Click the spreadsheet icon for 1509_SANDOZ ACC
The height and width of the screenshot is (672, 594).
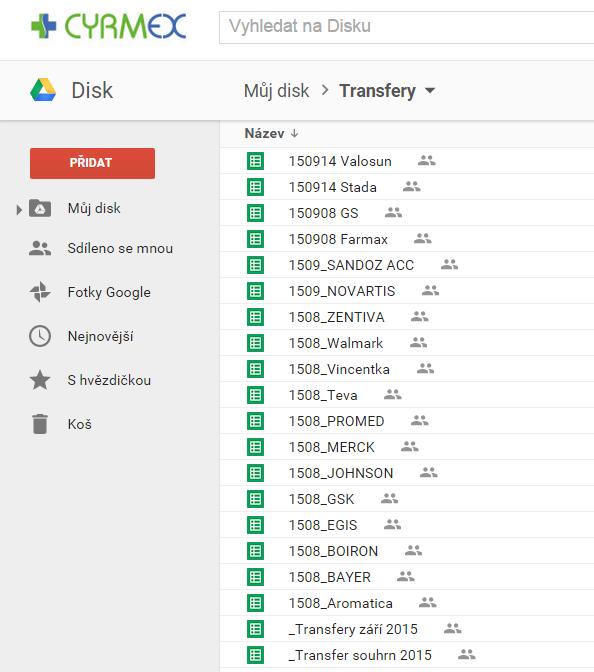(255, 265)
